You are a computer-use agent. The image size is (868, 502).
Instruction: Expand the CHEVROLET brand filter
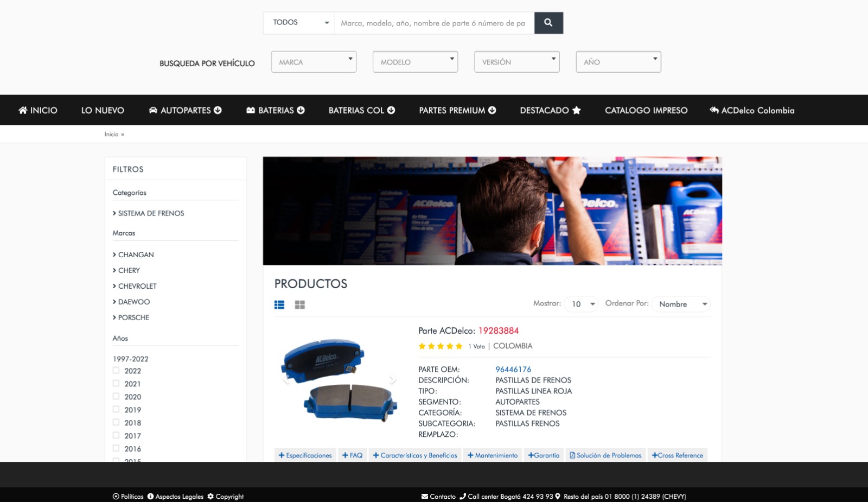click(135, 286)
